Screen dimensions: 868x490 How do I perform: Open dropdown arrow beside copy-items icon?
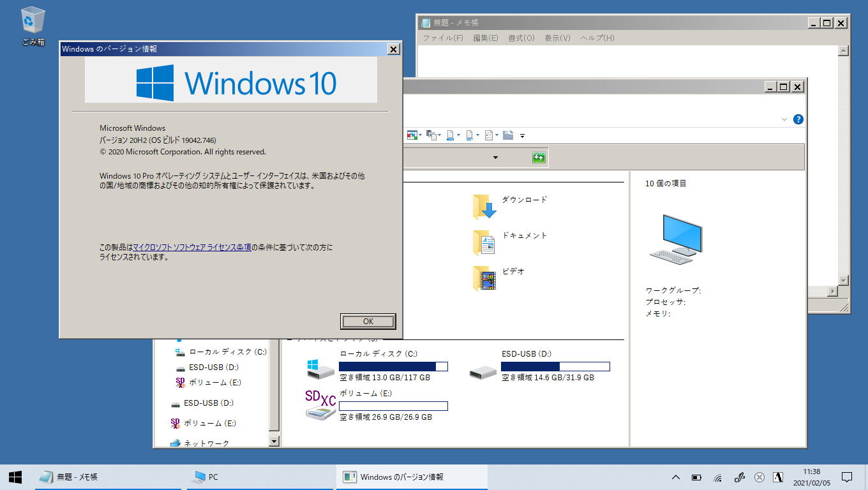439,135
